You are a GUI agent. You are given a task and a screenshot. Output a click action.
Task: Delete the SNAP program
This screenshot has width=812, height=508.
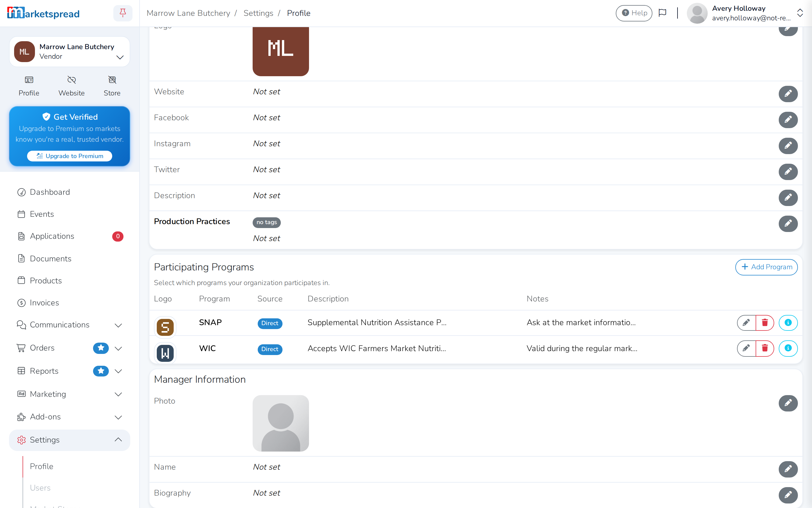pos(765,323)
